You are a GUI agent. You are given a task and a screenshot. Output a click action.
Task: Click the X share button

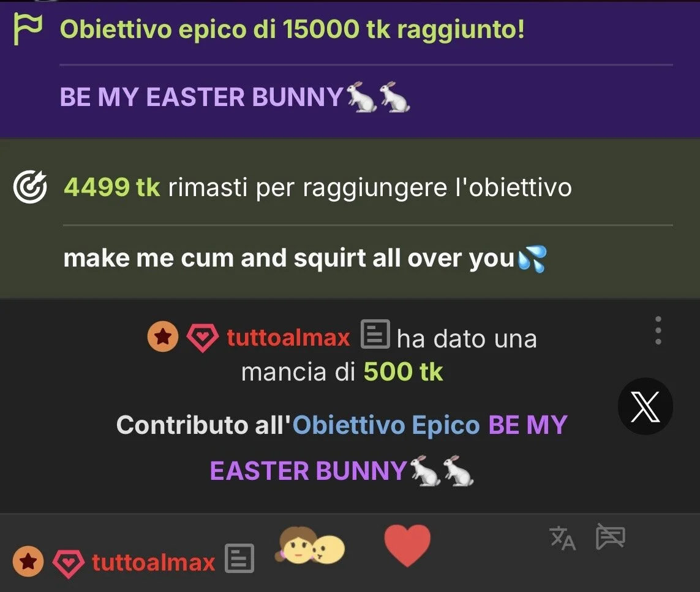pyautogui.click(x=645, y=406)
